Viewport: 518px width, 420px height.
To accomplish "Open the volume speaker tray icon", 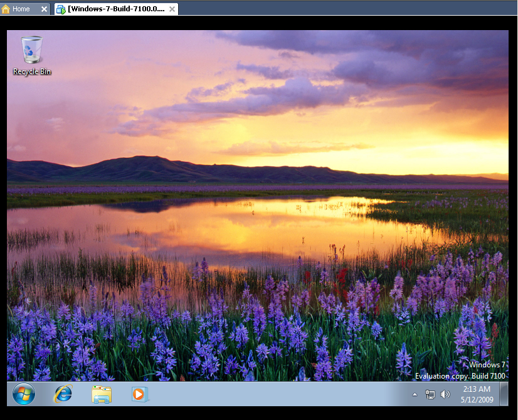I will tap(445, 394).
